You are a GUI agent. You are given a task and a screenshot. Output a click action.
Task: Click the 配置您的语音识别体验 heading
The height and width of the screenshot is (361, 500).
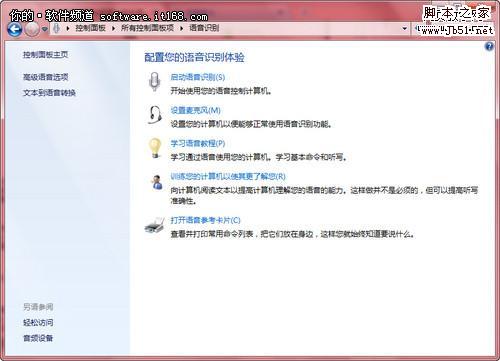pyautogui.click(x=194, y=57)
